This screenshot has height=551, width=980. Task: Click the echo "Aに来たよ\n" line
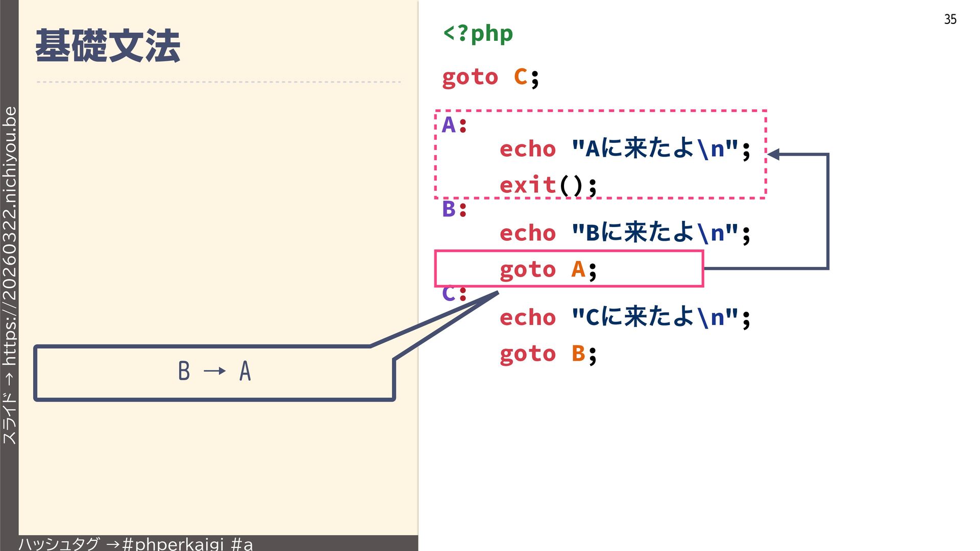[625, 149]
